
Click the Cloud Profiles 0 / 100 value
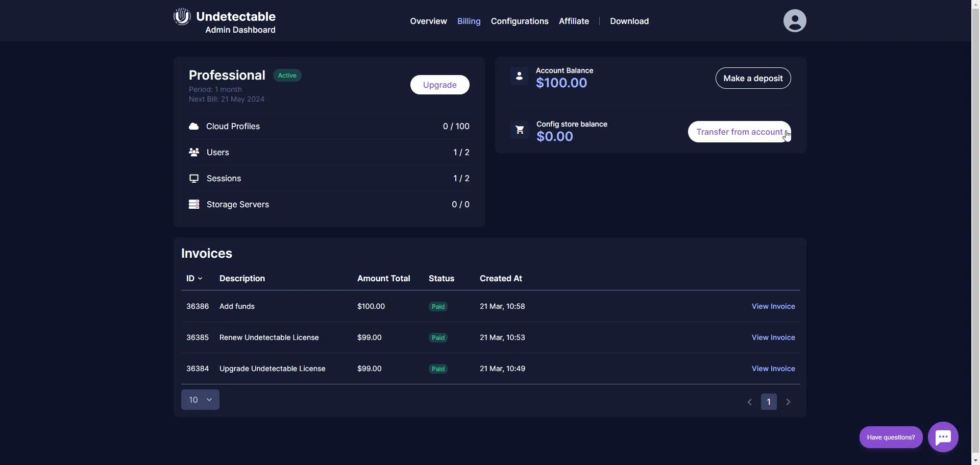(x=456, y=126)
